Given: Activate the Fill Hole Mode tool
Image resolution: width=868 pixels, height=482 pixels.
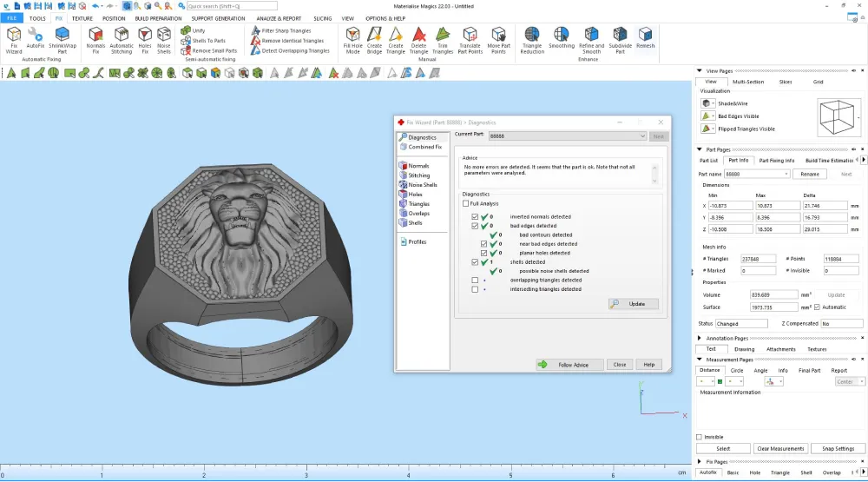Looking at the screenshot, I should [352, 41].
